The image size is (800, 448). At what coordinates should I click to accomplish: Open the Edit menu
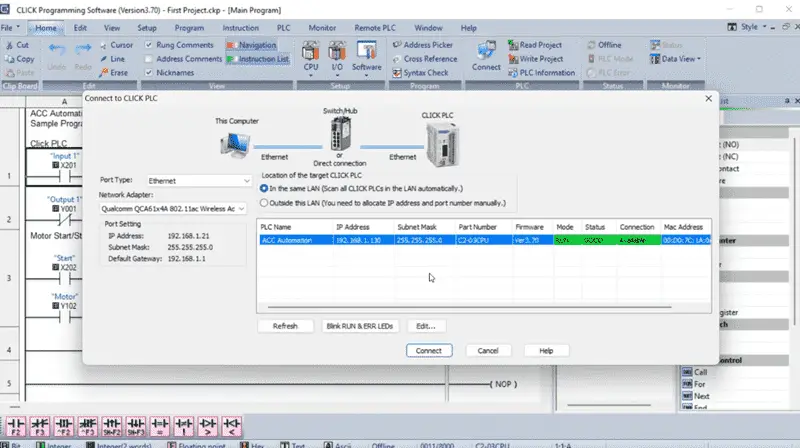(x=80, y=28)
